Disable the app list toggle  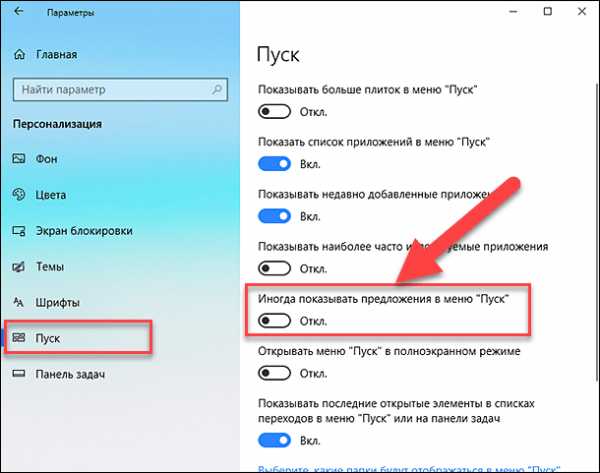coord(274,164)
